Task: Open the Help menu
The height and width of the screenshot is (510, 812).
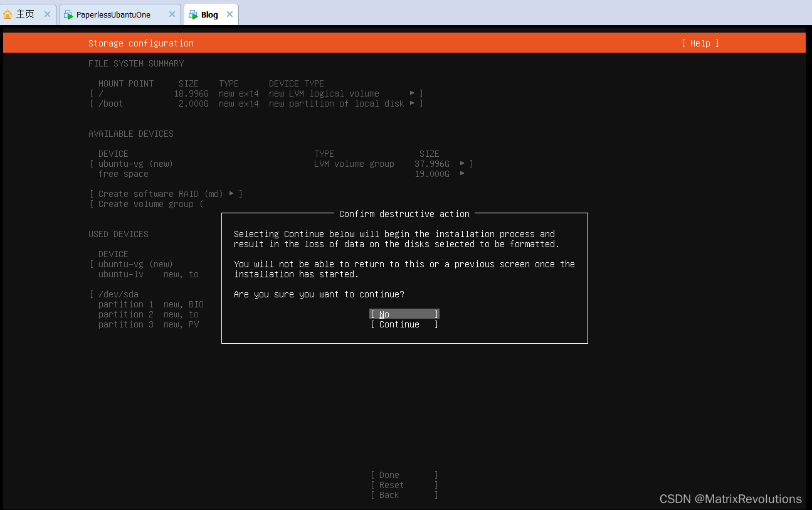Action: point(700,43)
